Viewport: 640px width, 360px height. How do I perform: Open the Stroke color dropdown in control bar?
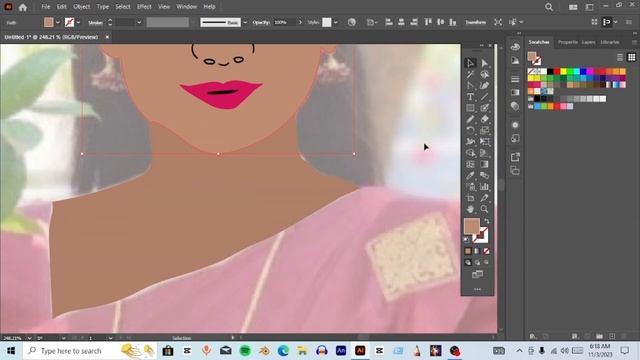(78, 22)
